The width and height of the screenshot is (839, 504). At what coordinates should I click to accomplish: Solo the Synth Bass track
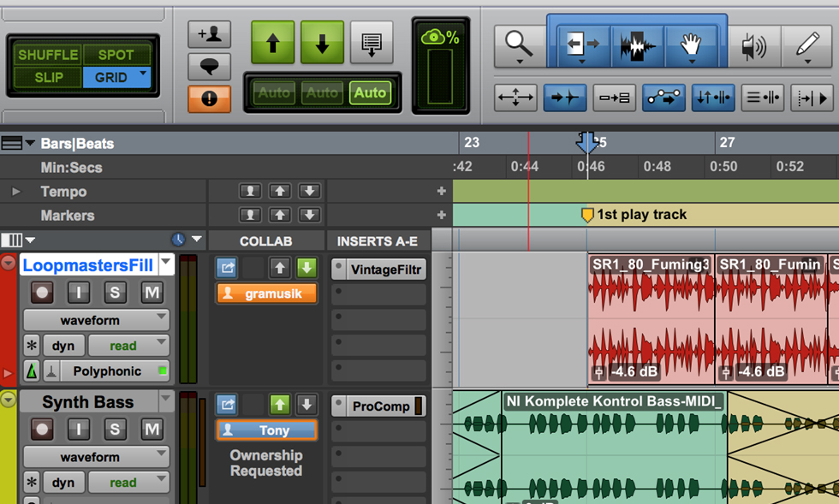(x=115, y=430)
